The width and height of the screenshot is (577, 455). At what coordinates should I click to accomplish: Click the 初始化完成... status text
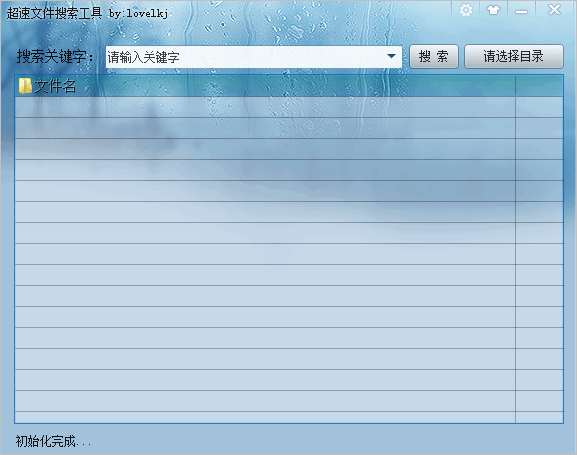click(53, 441)
